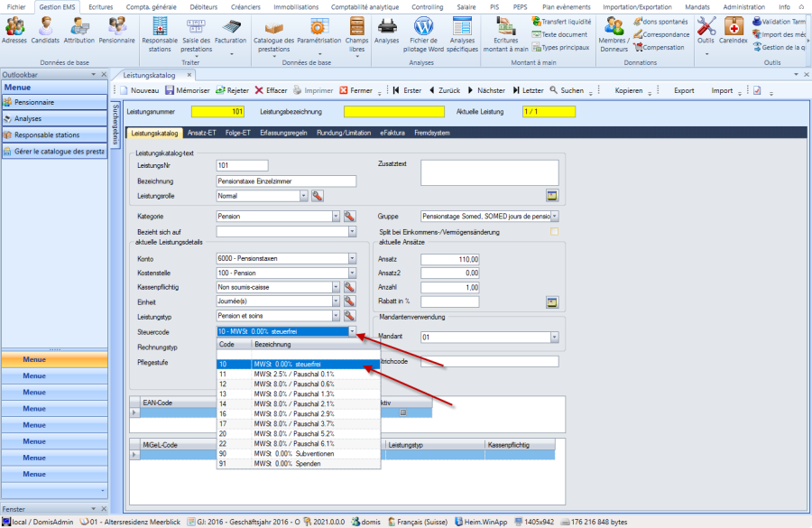
Task: Select Pensionnaire in the Outlookbar
Action: [34, 102]
